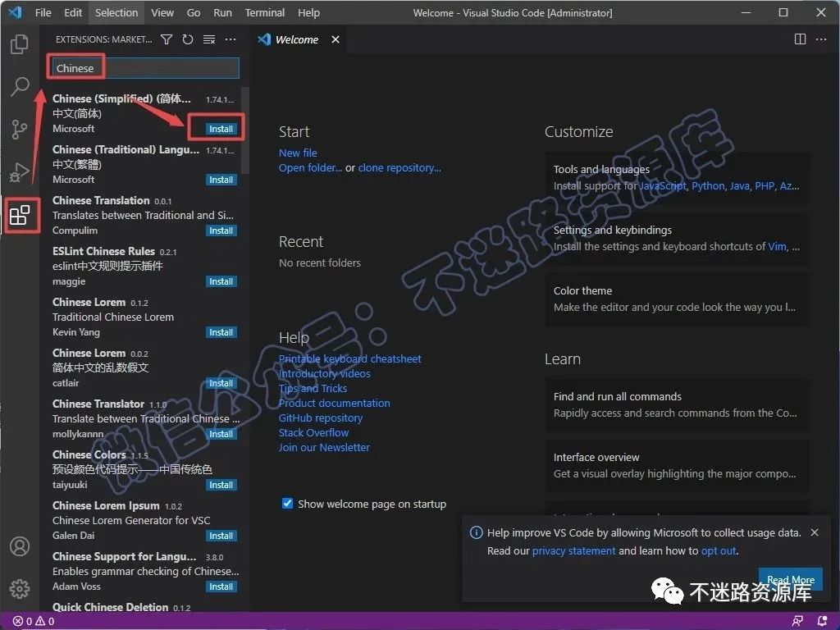Click the extensions list scrollbar
Viewport: 840px width, 630px height.
click(x=245, y=130)
